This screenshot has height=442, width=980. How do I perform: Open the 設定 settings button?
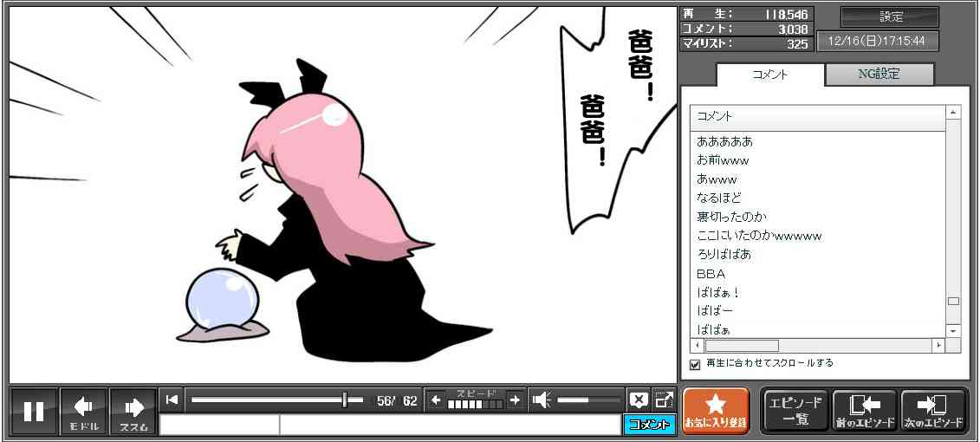coord(890,17)
